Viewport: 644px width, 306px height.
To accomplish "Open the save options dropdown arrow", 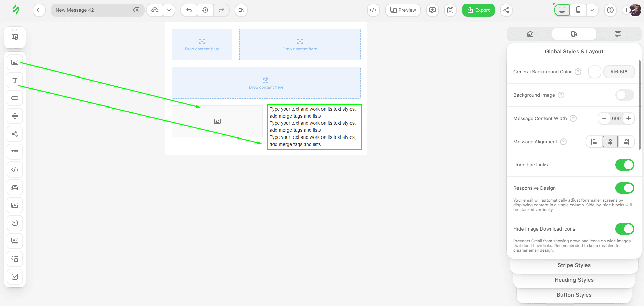I will (169, 10).
